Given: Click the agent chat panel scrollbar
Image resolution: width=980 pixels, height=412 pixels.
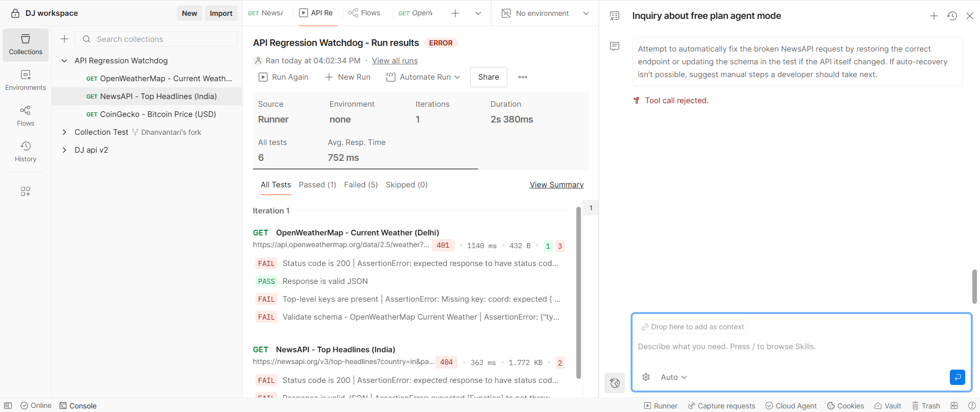Looking at the screenshot, I should coord(974,286).
